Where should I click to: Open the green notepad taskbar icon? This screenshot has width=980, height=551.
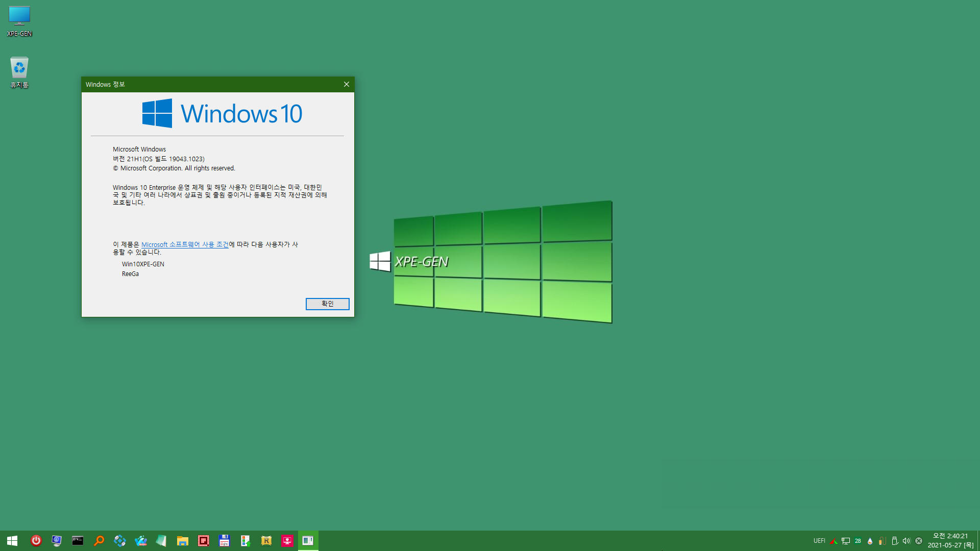[x=161, y=541]
